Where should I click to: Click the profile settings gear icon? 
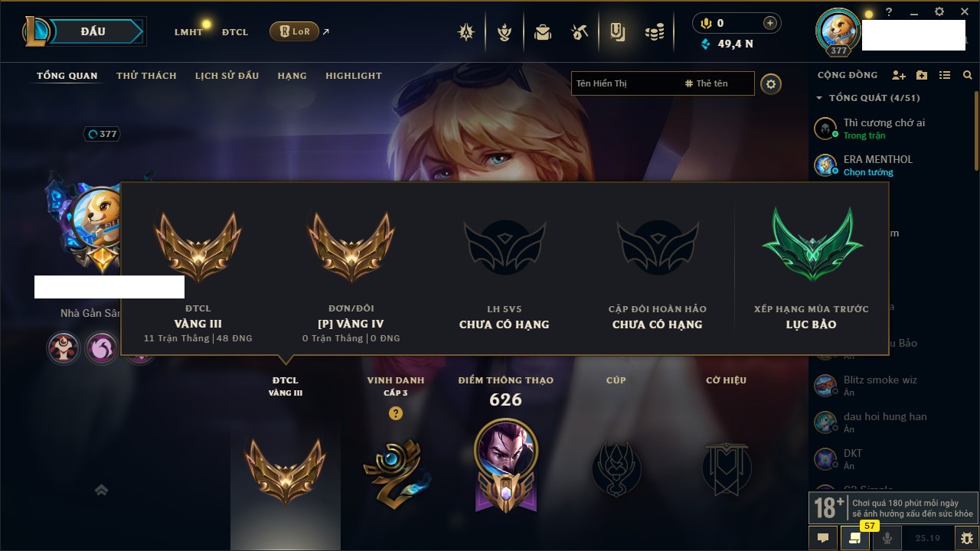click(x=771, y=83)
